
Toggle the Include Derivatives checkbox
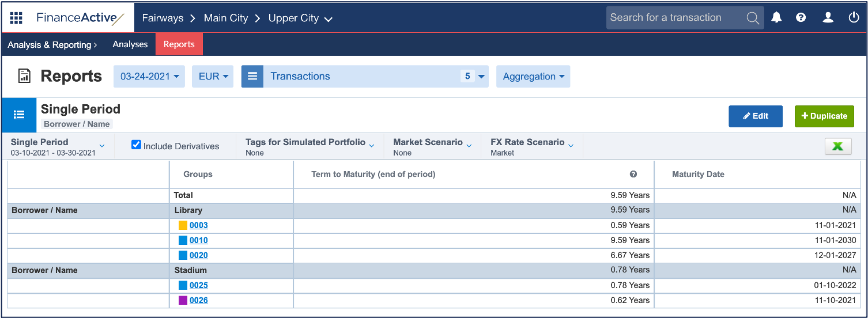coord(136,145)
